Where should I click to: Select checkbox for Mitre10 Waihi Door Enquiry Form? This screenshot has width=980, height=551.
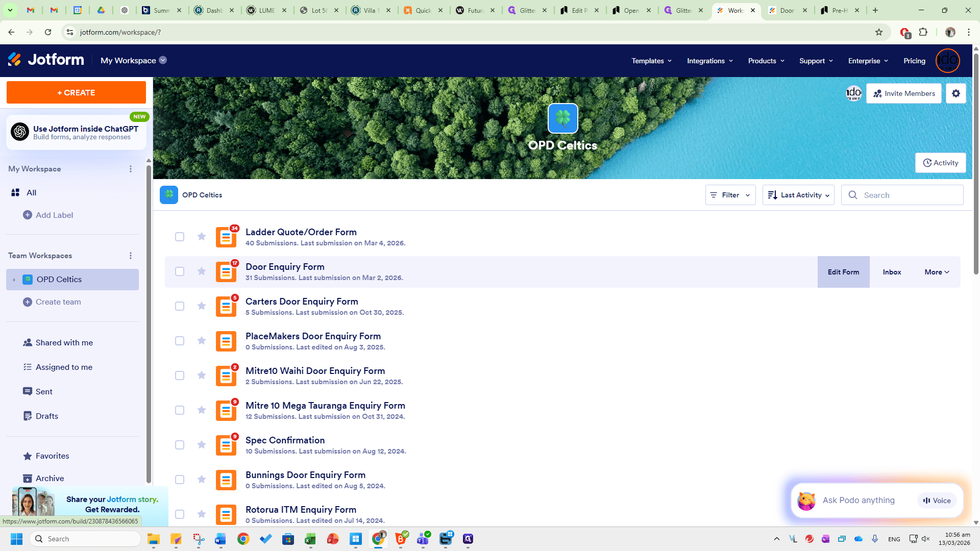(180, 375)
